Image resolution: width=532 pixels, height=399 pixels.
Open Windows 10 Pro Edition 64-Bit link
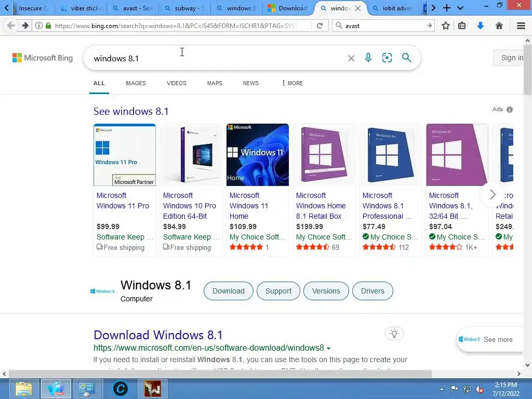[189, 206]
